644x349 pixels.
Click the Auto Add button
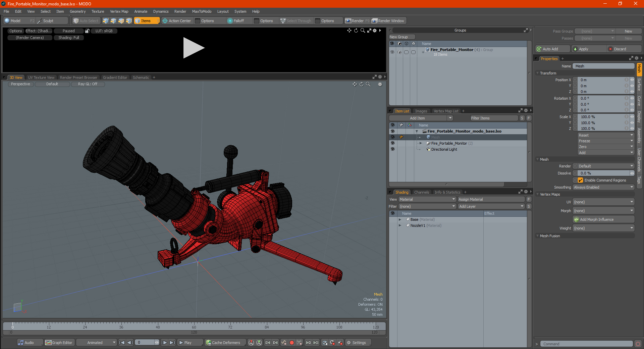(x=553, y=49)
